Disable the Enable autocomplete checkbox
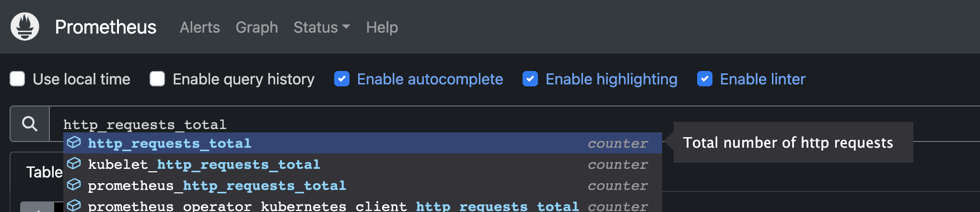Viewport: 980px width, 212px height. tap(342, 79)
